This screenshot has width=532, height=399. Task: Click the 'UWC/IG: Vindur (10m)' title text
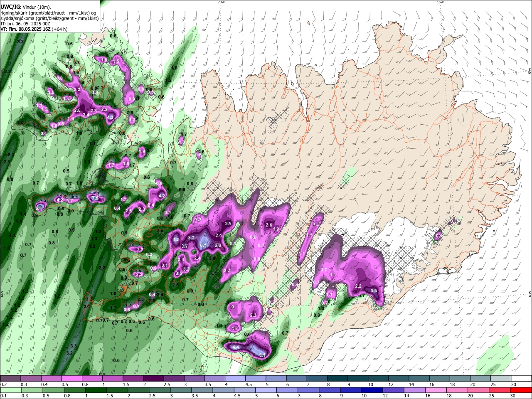pos(25,7)
